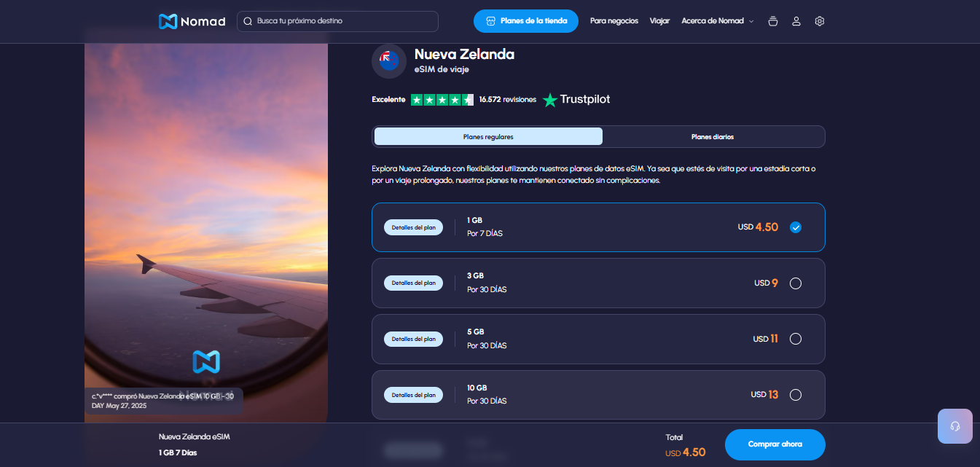Click the 'Excelente' rating label

(388, 100)
